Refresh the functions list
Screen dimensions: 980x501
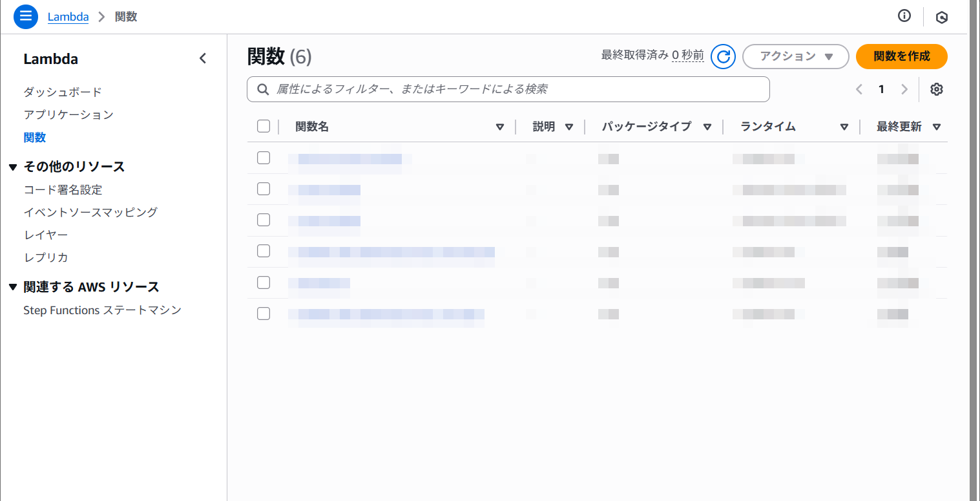[x=724, y=56]
